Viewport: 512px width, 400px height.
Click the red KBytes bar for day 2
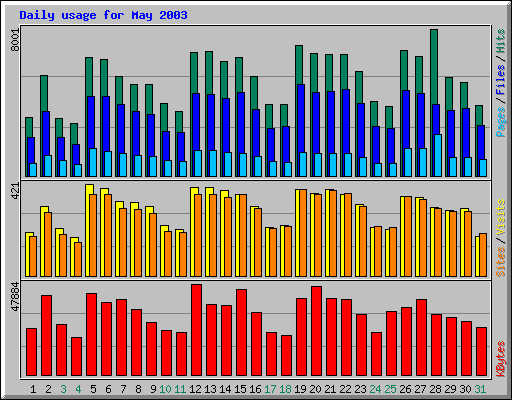(46, 336)
